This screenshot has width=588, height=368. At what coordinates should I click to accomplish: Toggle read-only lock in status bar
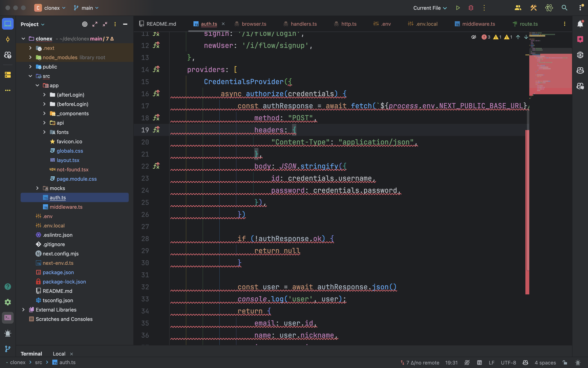pos(565,362)
